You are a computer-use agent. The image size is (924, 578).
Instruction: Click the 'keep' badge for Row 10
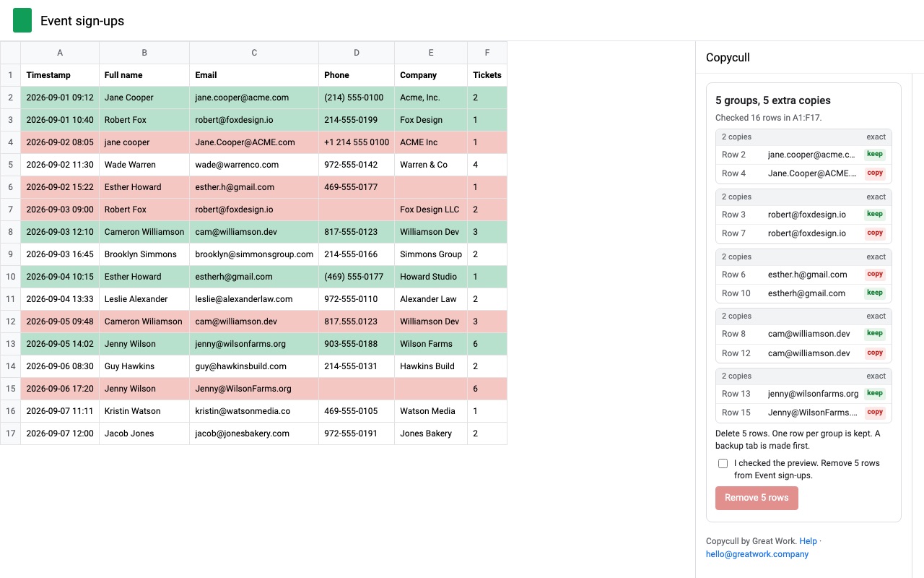[x=875, y=293]
